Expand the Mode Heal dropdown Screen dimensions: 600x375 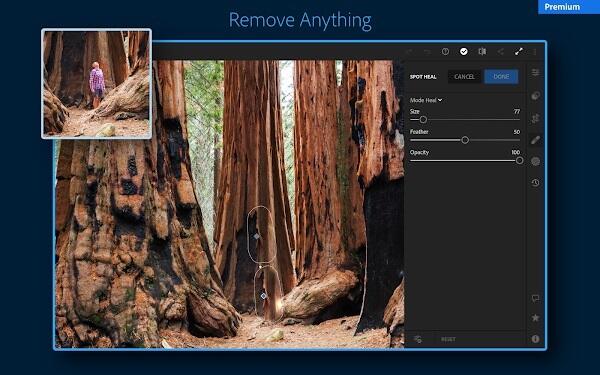pyautogui.click(x=426, y=100)
